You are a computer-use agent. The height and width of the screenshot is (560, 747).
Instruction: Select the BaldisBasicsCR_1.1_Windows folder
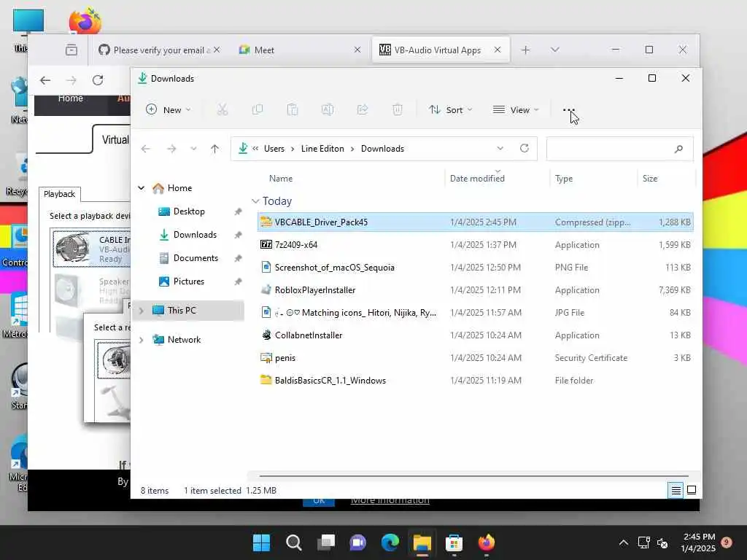point(475,381)
